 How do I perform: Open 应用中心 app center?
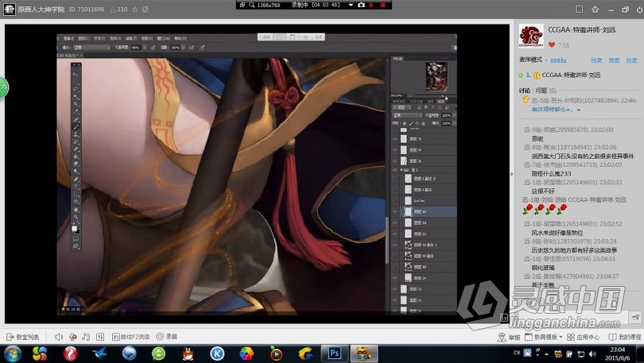click(x=584, y=337)
